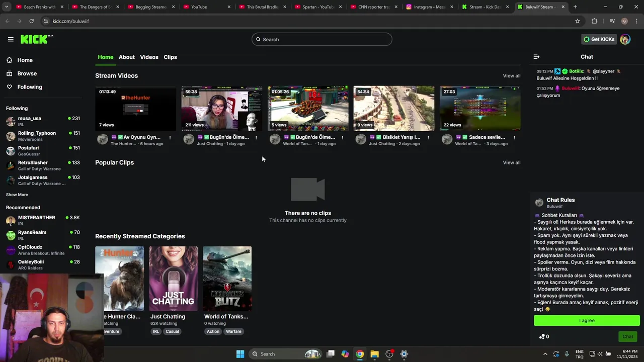Open MISTERARTHER recommended channel

click(43, 220)
